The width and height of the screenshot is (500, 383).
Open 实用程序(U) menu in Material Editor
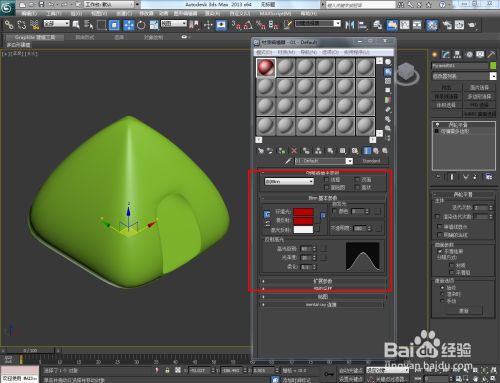click(357, 52)
